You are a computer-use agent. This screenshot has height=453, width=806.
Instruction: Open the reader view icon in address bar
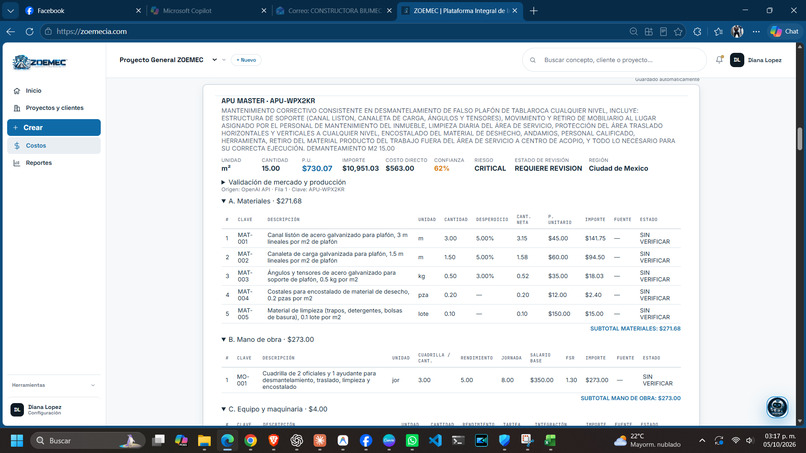click(x=664, y=32)
